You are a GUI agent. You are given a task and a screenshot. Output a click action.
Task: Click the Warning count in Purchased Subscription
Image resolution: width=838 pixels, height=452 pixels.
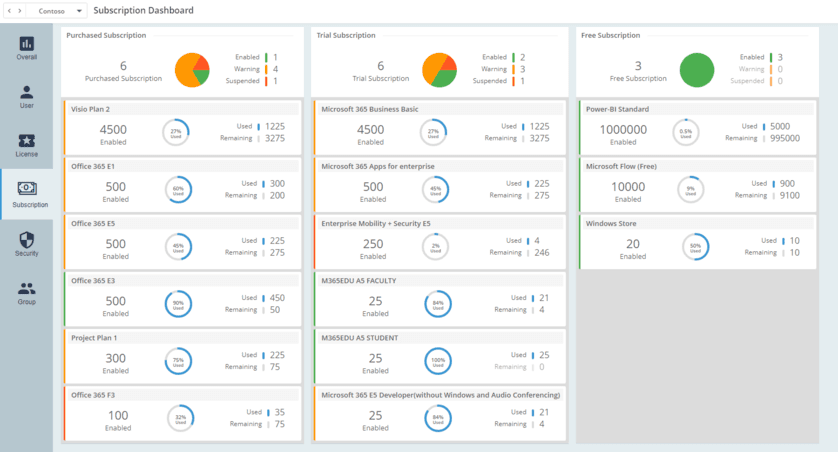276,69
